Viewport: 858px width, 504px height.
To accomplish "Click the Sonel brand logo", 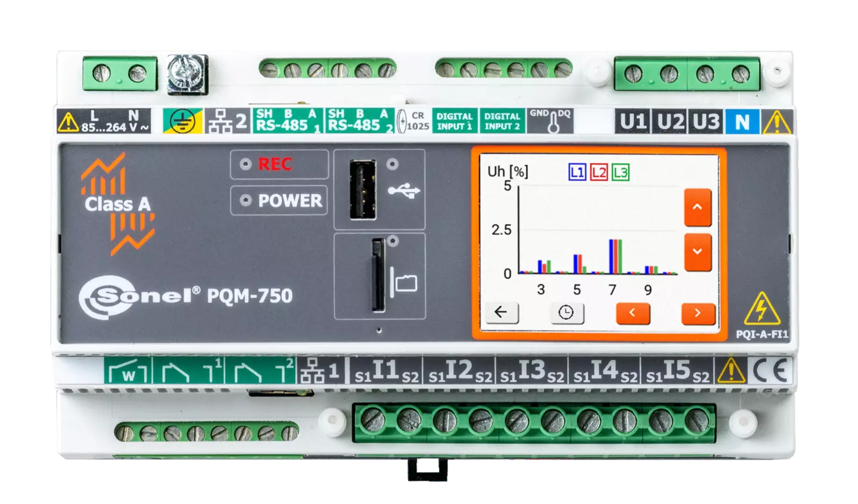I will point(139,296).
